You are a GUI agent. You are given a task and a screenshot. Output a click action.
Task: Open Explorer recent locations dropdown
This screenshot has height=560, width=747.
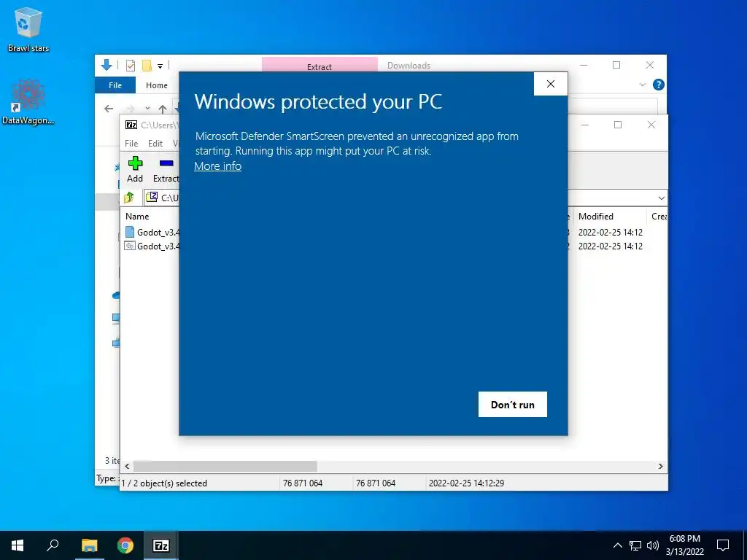[147, 109]
